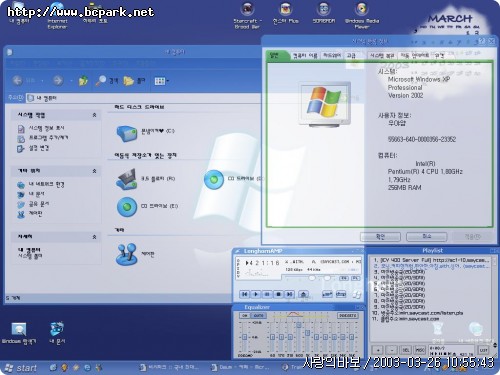Select the local disk (C:) drive icon

tap(126, 133)
